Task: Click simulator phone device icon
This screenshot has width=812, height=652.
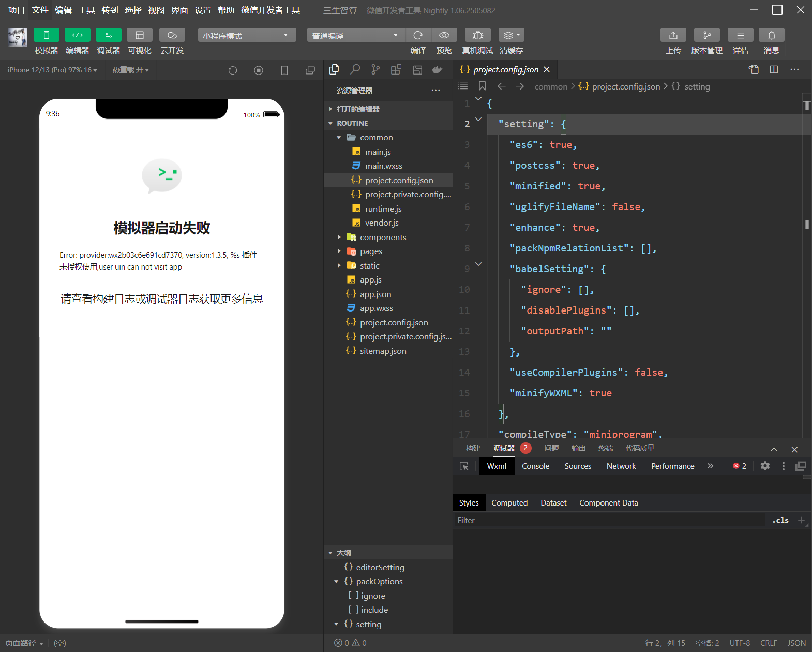Action: (284, 70)
